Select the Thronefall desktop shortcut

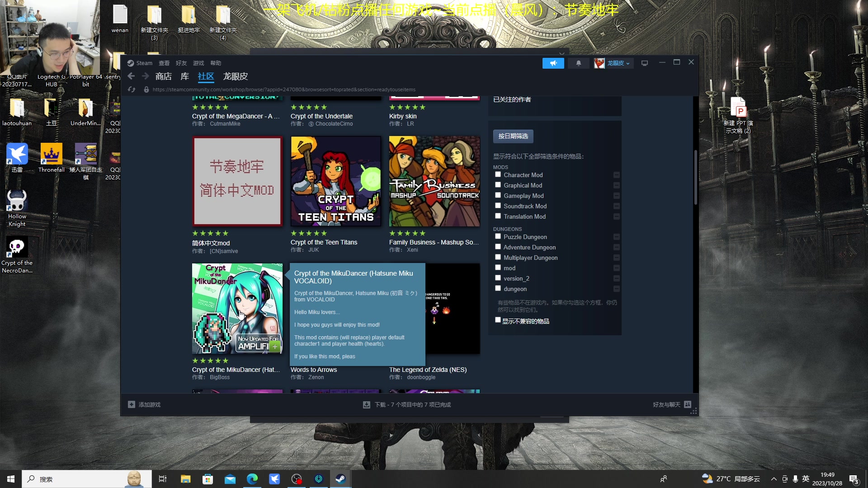pos(52,158)
